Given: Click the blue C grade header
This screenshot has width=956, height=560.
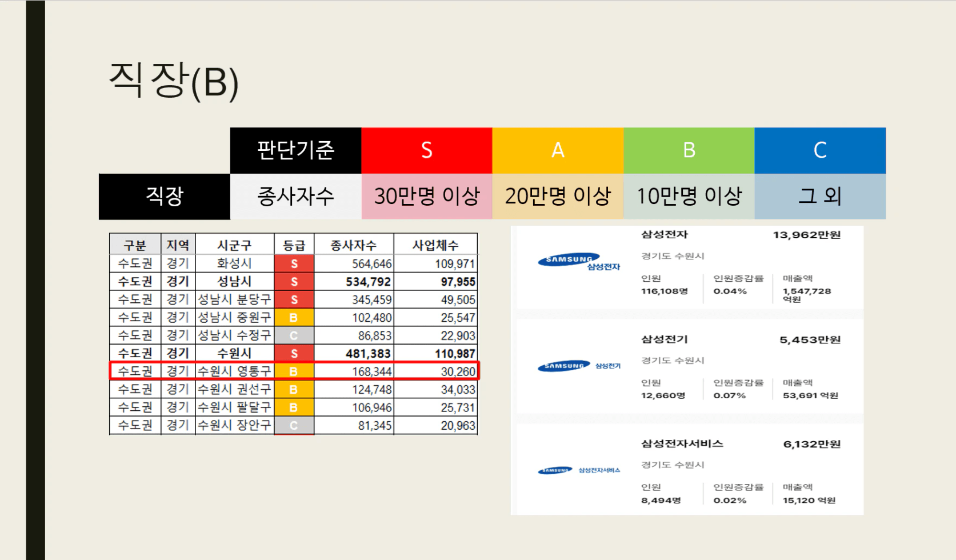Looking at the screenshot, I should click(x=820, y=150).
